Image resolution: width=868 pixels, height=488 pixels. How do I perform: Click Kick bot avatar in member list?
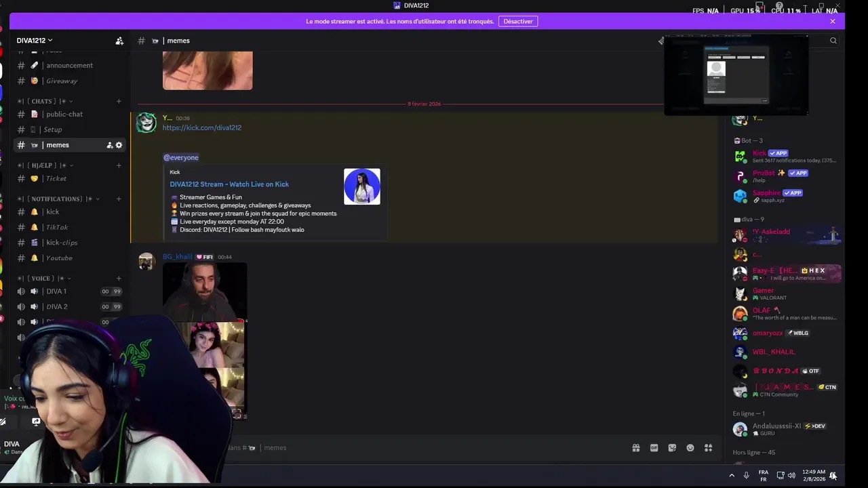coord(740,157)
